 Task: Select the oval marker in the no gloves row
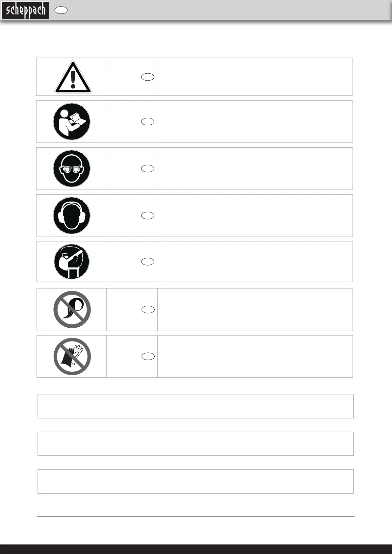click(x=148, y=356)
